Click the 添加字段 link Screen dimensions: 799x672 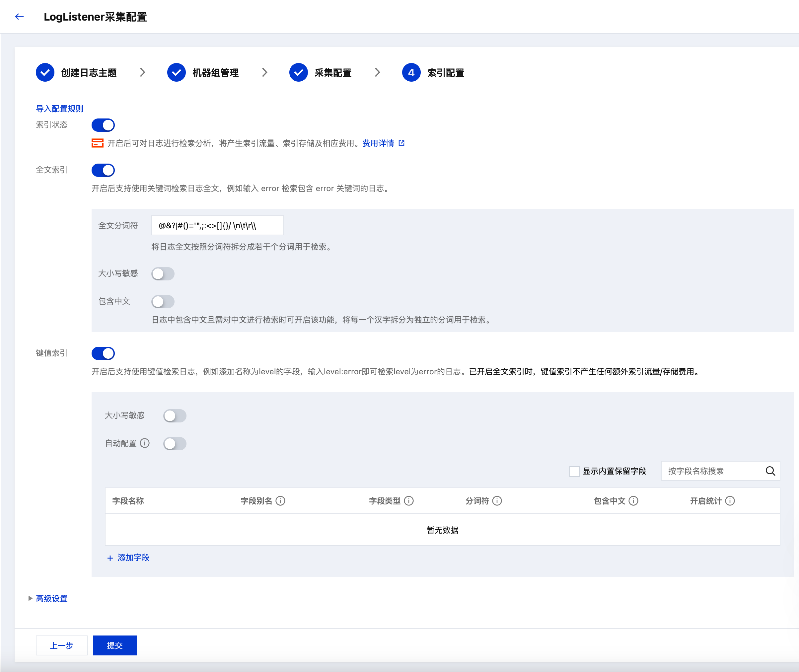134,558
